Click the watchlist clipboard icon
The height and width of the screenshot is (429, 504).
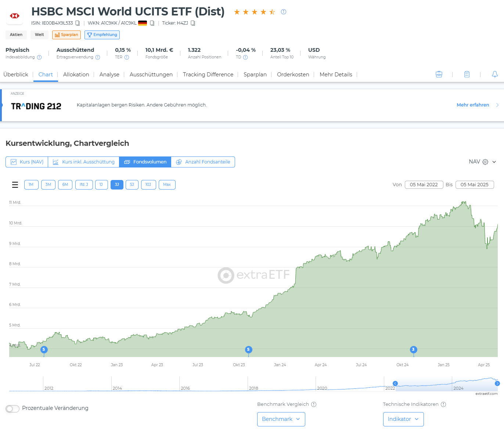pos(467,74)
